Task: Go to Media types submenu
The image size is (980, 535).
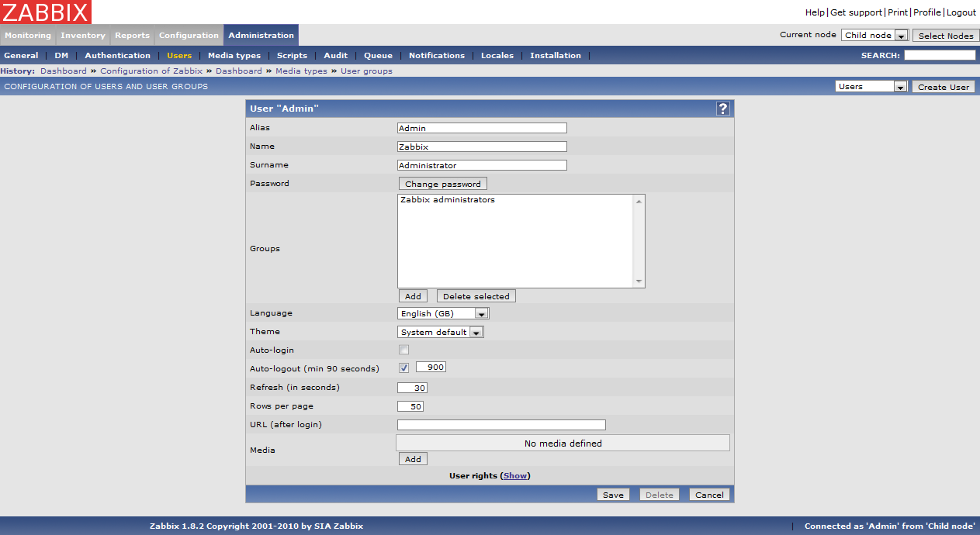Action: [234, 56]
